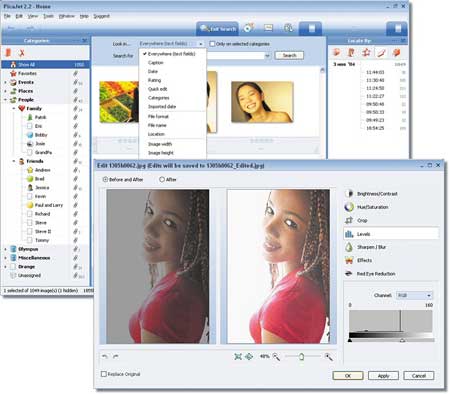450x394 pixels.
Task: Click the red delete X icon in Categories panel
Action: click(x=22, y=53)
